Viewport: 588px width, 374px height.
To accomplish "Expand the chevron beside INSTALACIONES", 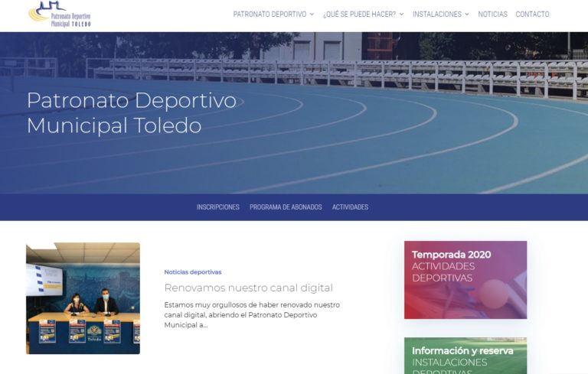I will [467, 15].
